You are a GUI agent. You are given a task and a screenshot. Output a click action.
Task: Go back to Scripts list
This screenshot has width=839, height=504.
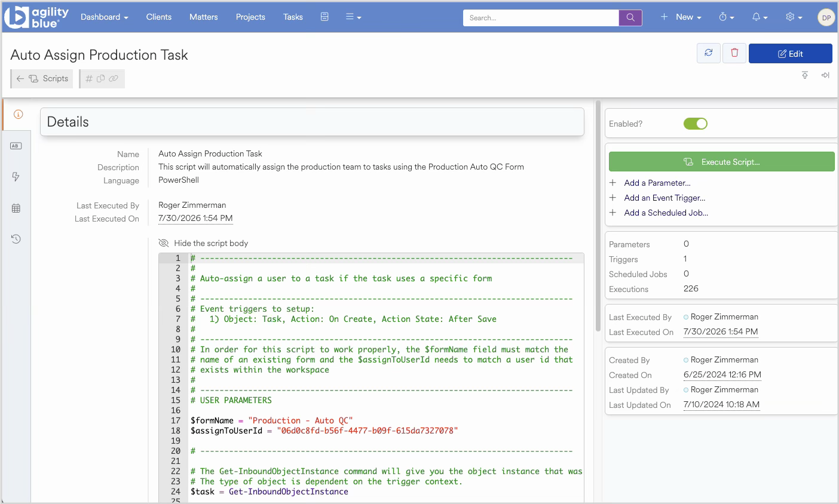pos(42,78)
